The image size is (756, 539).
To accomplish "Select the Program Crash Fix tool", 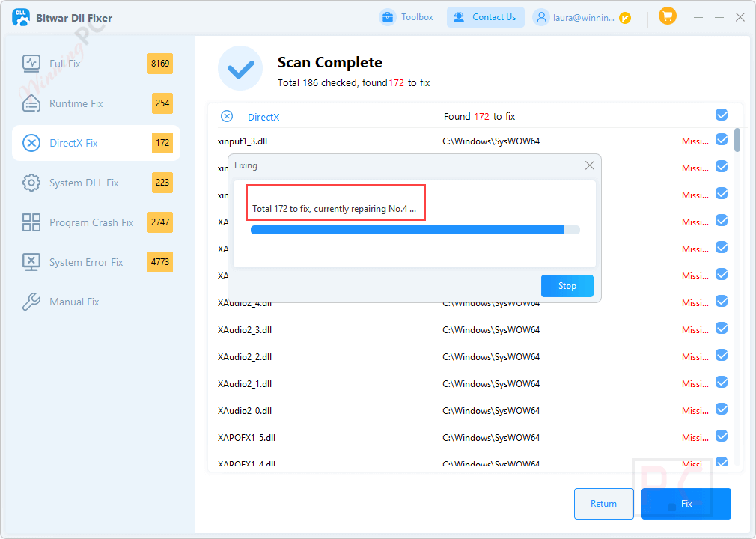I will [31, 222].
